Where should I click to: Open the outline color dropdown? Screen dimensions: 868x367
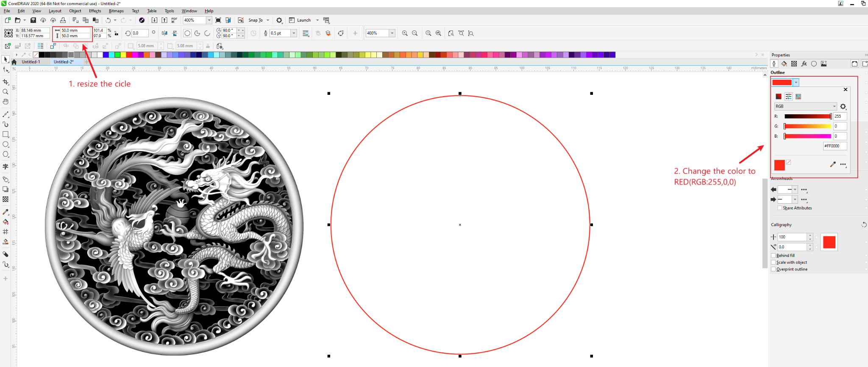[x=796, y=83]
